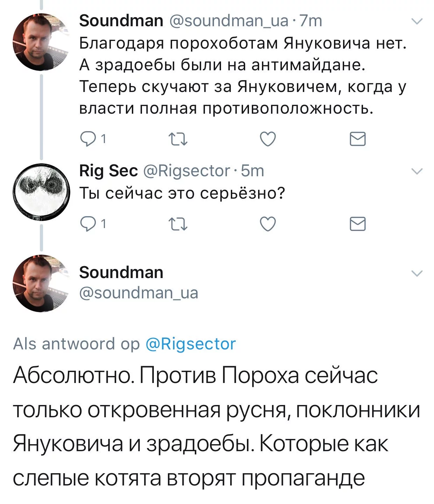Tap the @soundman_ua handle under main tweet author

pyautogui.click(x=138, y=293)
